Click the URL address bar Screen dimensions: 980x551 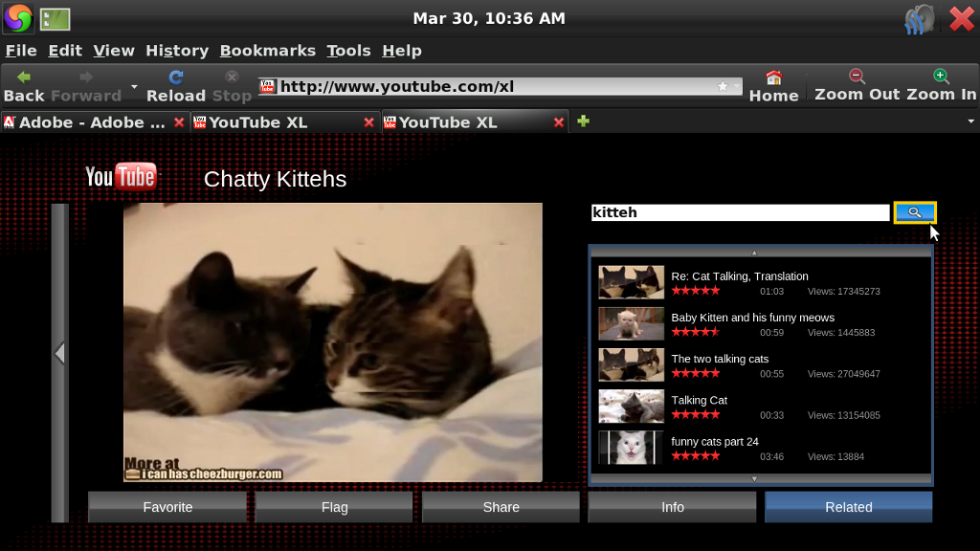click(500, 86)
